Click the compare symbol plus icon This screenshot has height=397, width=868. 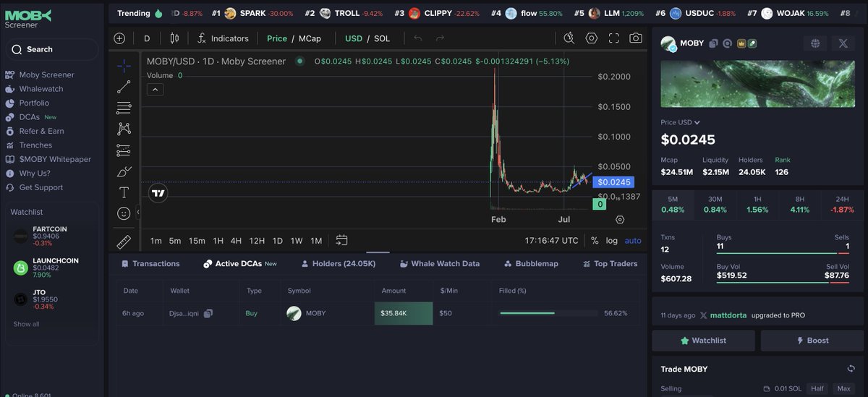pyautogui.click(x=119, y=38)
